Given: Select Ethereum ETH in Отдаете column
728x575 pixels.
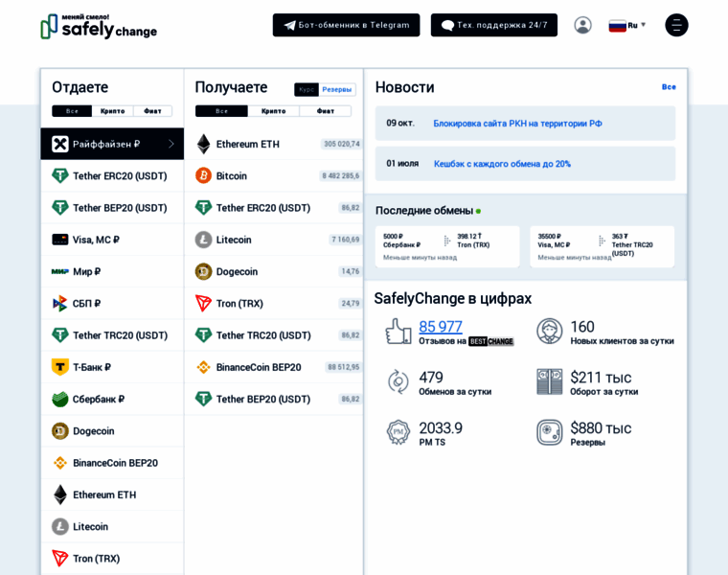Looking at the screenshot, I should coord(112,494).
